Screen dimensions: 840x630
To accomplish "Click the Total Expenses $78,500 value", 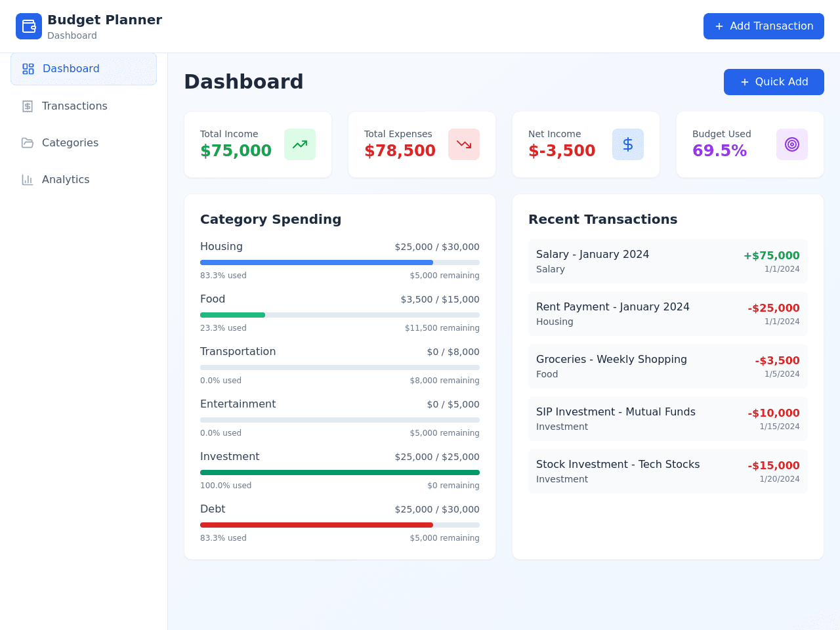I will click(x=400, y=151).
